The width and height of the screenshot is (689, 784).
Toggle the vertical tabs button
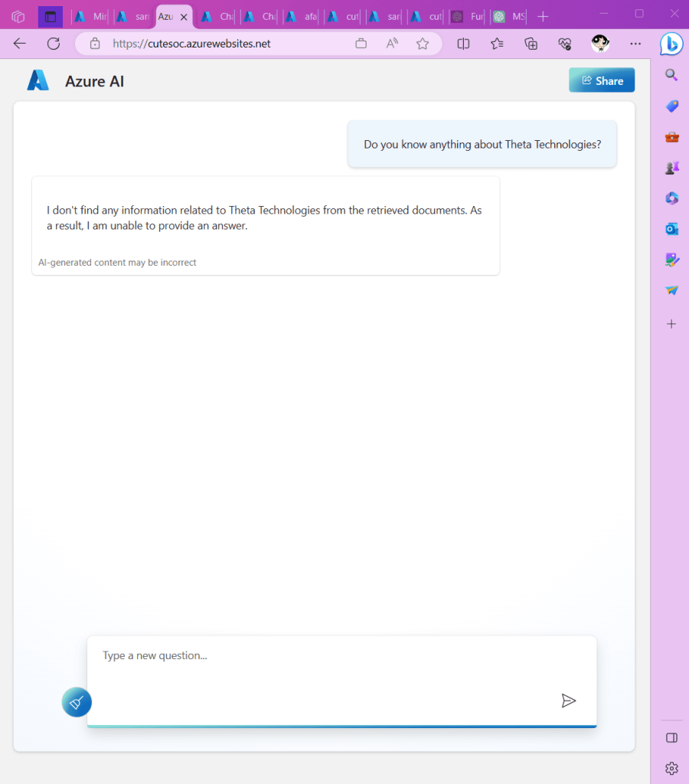[x=51, y=16]
